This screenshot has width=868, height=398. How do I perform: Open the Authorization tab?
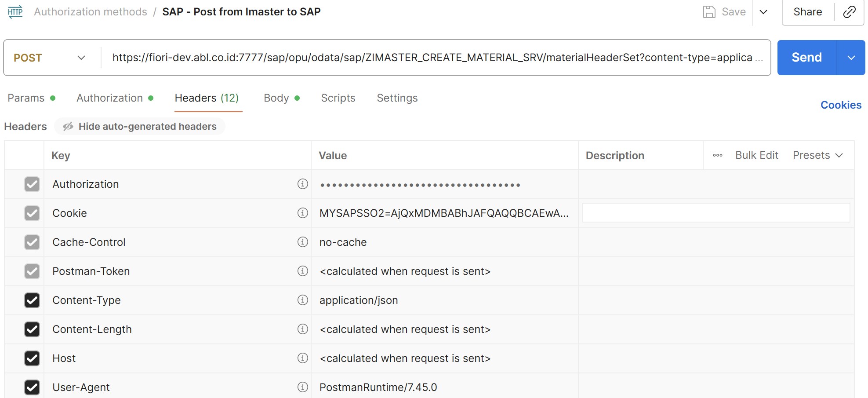coord(115,98)
